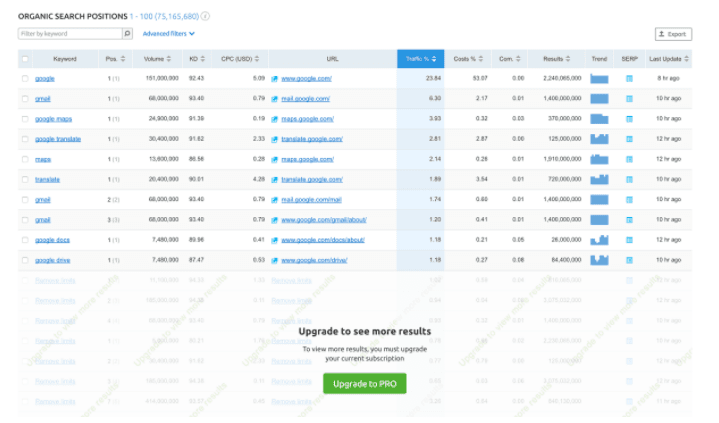Open the google maps keyword link
This screenshot has height=423, width=719.
[54, 119]
